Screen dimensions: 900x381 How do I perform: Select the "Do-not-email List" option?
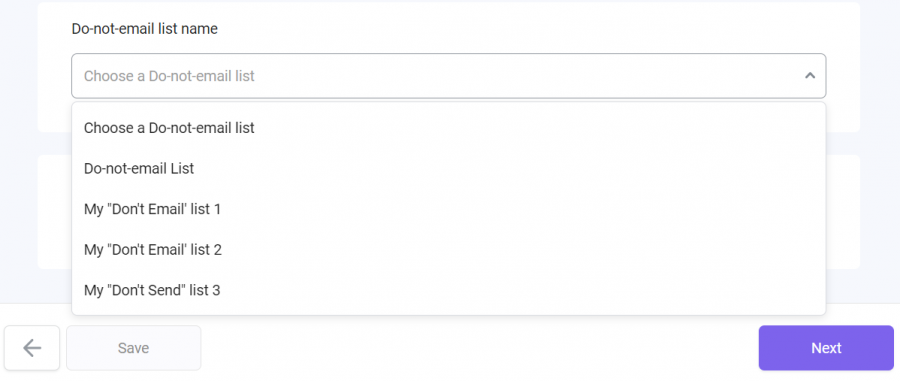click(448, 168)
